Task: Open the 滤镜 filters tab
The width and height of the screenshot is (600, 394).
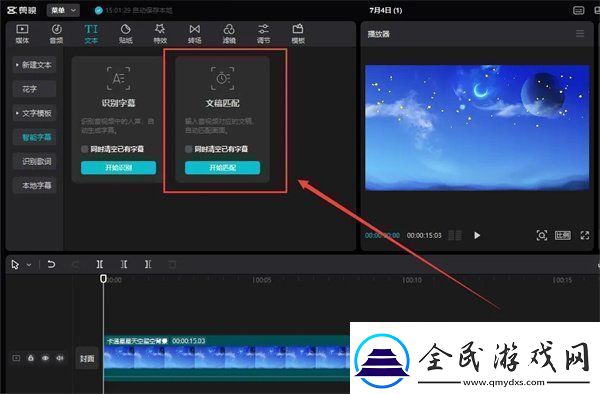Action: [x=229, y=34]
